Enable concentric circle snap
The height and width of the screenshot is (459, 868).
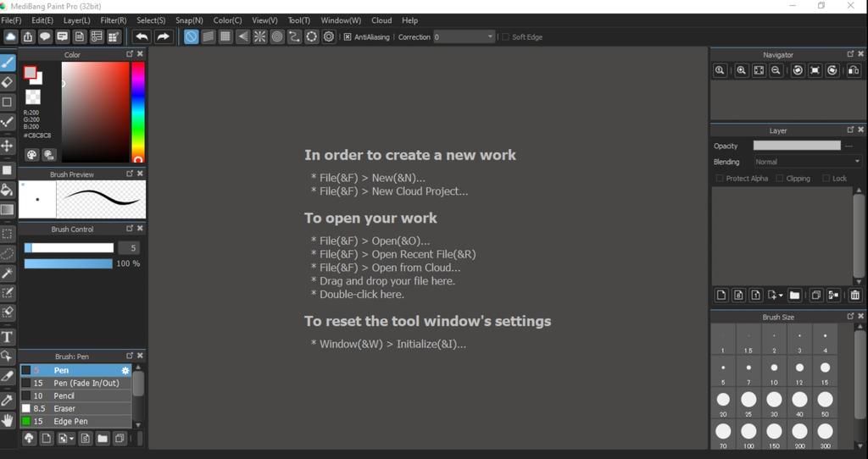277,37
